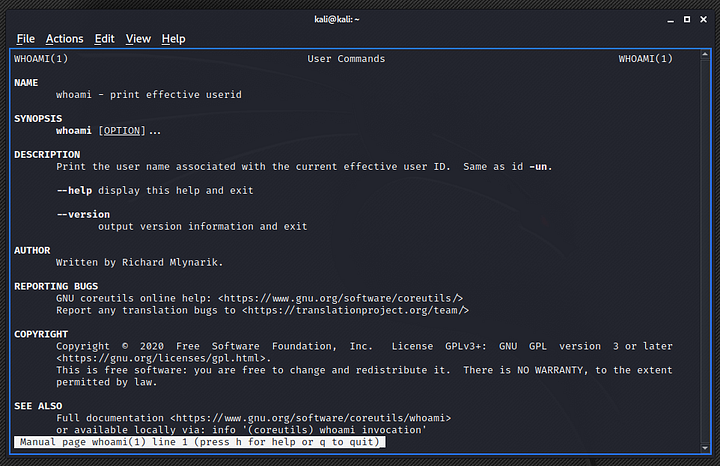720x466 pixels.
Task: Open the Edit menu
Action: click(104, 39)
